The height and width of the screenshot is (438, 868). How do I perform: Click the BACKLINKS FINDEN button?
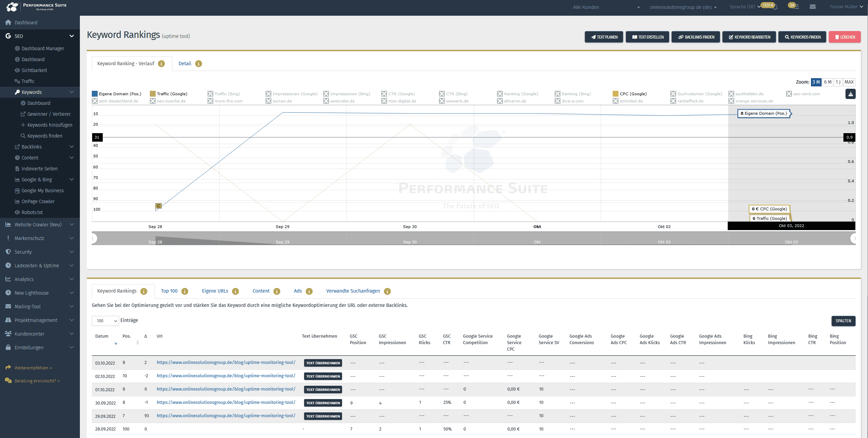point(696,37)
